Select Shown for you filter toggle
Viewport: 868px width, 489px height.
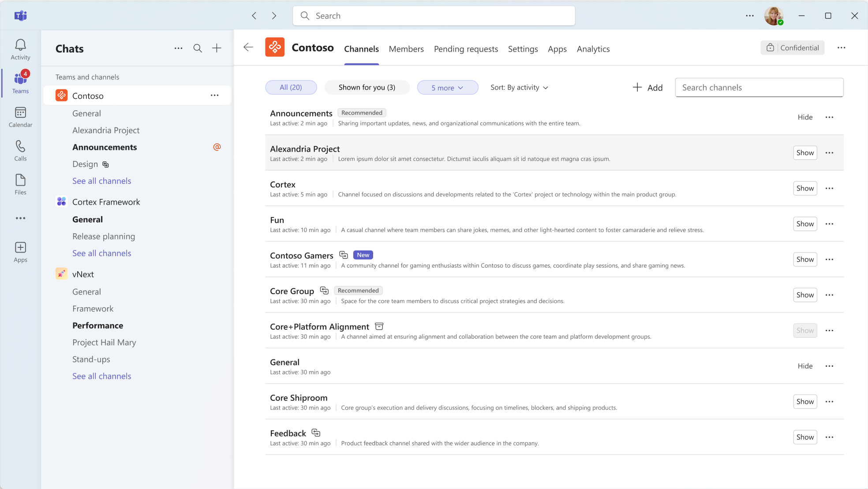pos(367,87)
